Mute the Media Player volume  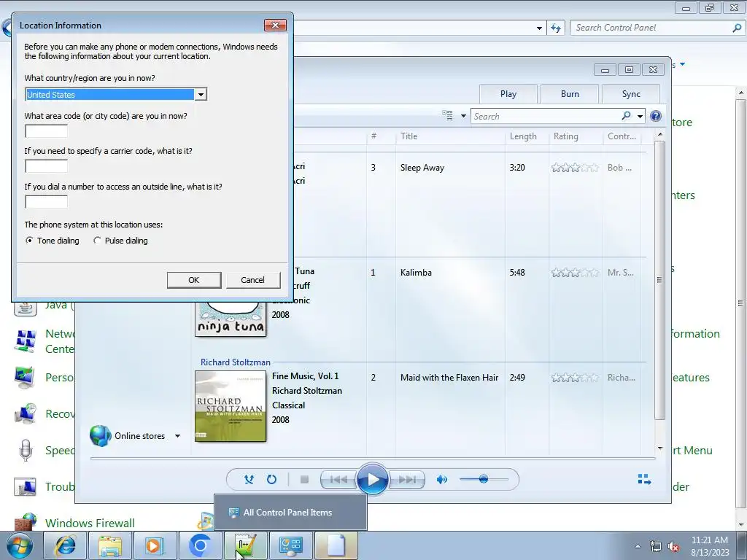(441, 479)
